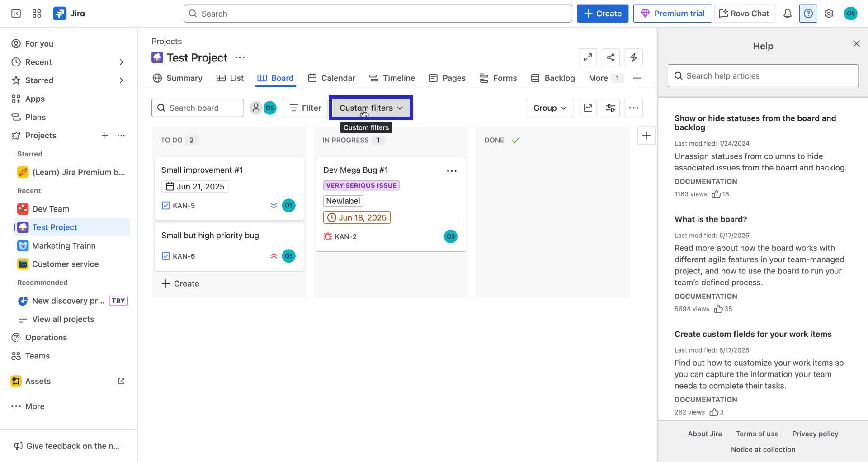Open Jira settings gear icon
The width and height of the screenshot is (868, 462).
click(829, 14)
